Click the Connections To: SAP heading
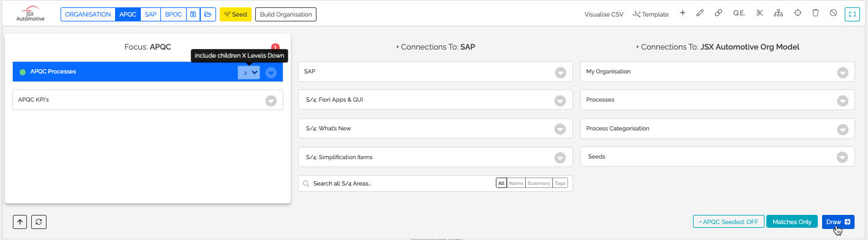 pos(435,47)
